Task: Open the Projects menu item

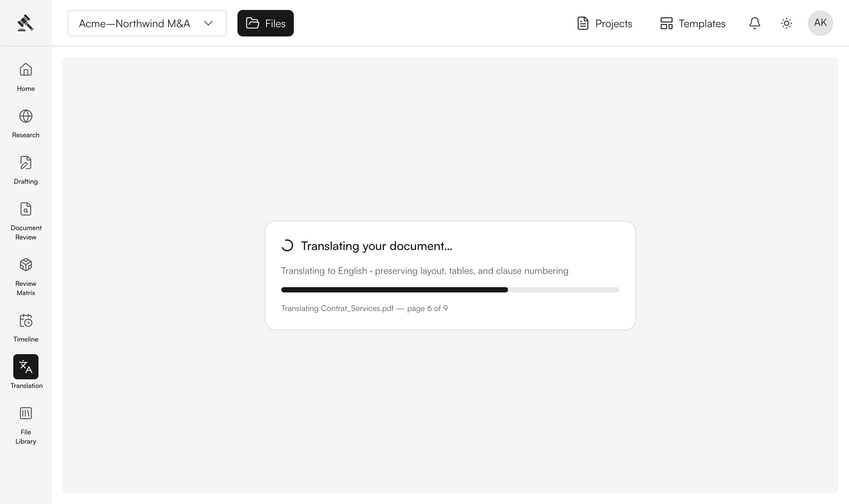Action: pyautogui.click(x=605, y=23)
